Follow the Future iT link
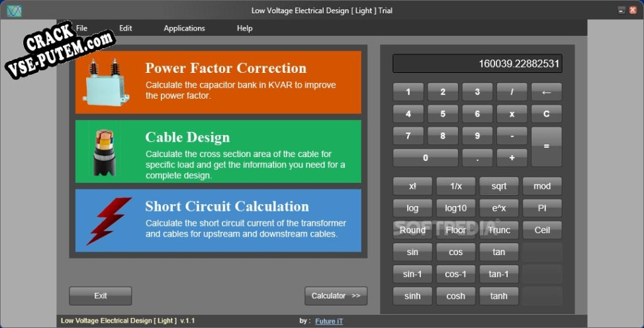Image resolution: width=644 pixels, height=328 pixels. click(x=329, y=321)
